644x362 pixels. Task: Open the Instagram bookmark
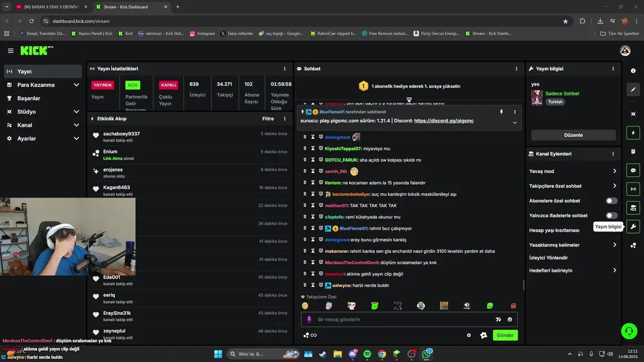tap(202, 34)
